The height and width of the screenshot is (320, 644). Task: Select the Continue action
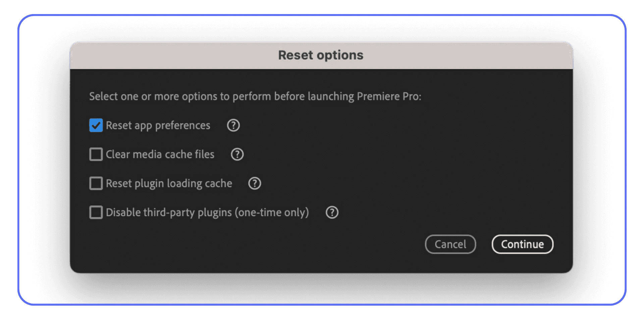pyautogui.click(x=522, y=244)
